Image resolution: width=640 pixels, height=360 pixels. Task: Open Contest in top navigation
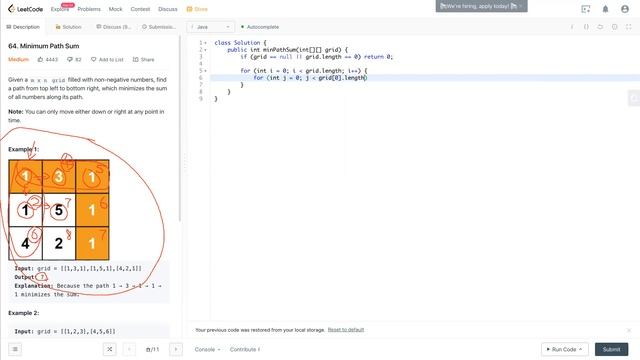tap(140, 9)
